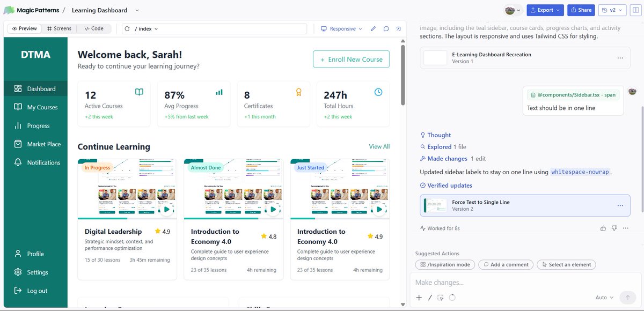This screenshot has width=644, height=311.
Task: Click the thumbs down feedback icon
Action: tap(614, 228)
